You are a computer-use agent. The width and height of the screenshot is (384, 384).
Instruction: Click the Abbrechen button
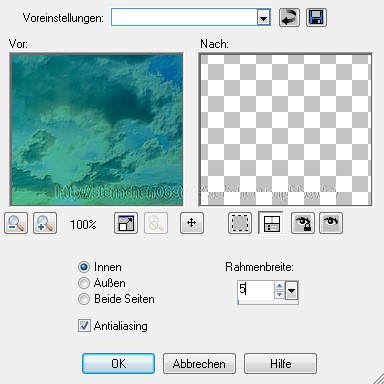point(199,363)
